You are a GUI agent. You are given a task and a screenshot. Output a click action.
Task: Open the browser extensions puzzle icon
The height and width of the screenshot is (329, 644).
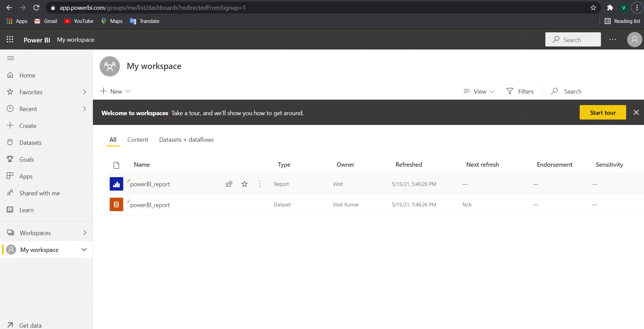tap(610, 7)
